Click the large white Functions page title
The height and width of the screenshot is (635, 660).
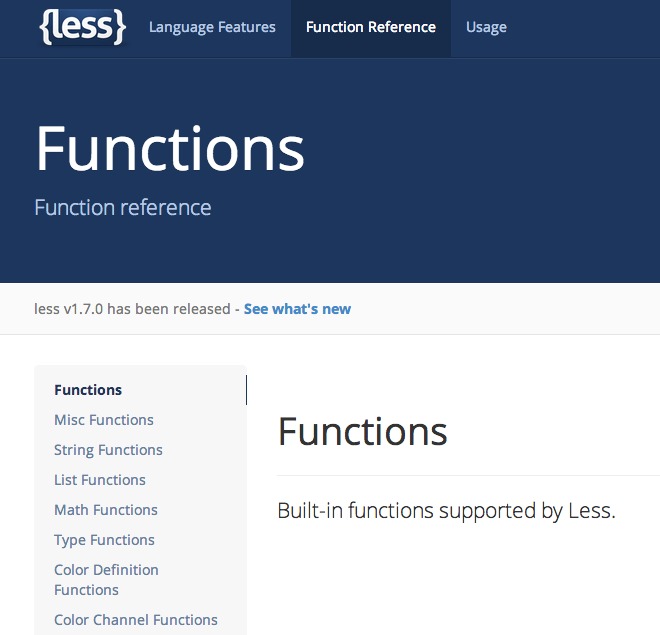(170, 148)
